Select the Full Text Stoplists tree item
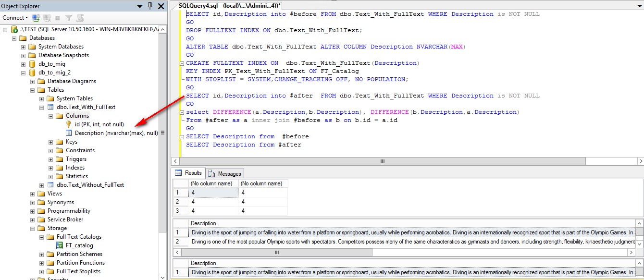 tap(78, 271)
